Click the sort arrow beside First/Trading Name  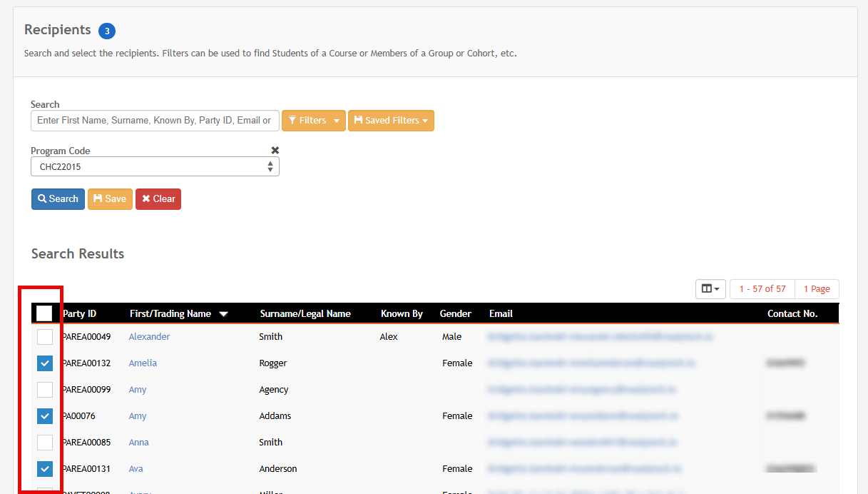point(223,313)
